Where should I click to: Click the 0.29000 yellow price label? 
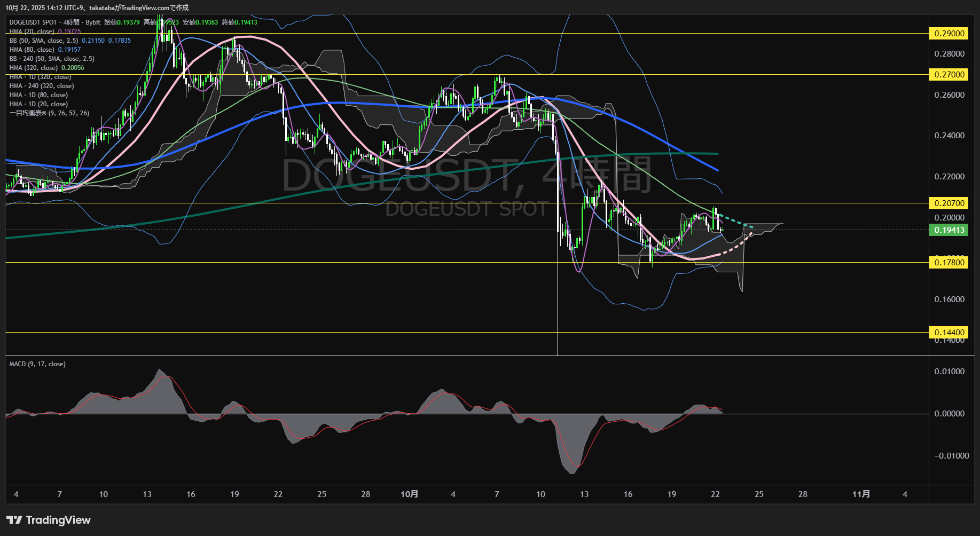click(x=949, y=34)
